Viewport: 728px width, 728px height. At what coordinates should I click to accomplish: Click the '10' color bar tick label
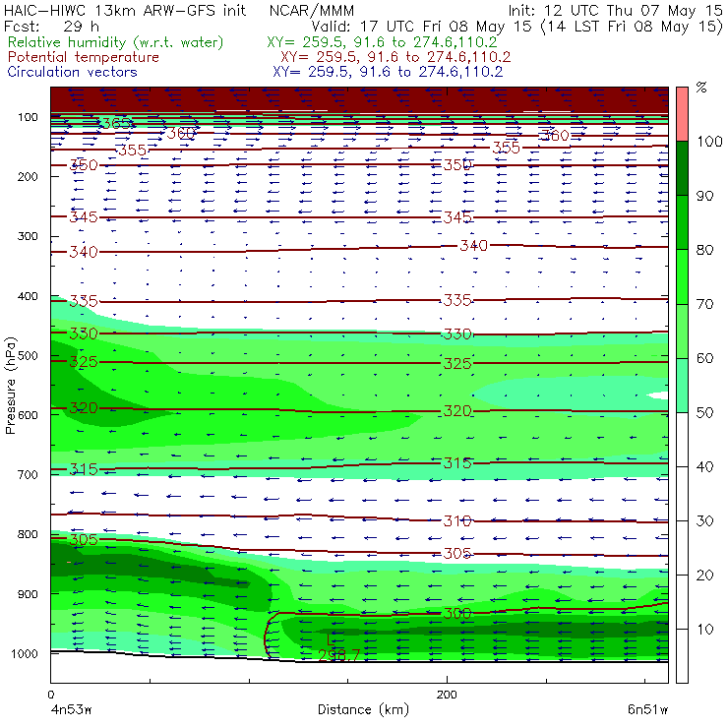pyautogui.click(x=704, y=630)
